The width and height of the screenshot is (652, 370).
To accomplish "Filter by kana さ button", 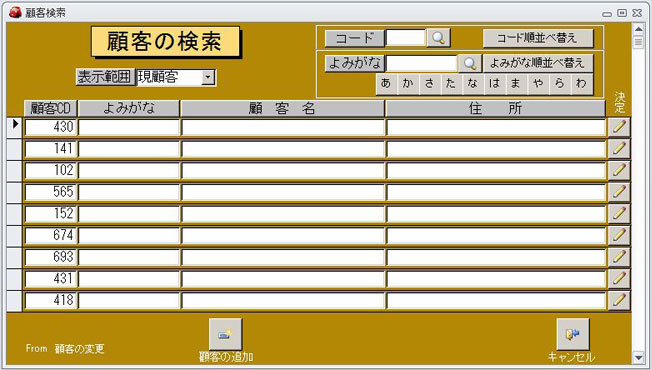I will pyautogui.click(x=430, y=84).
